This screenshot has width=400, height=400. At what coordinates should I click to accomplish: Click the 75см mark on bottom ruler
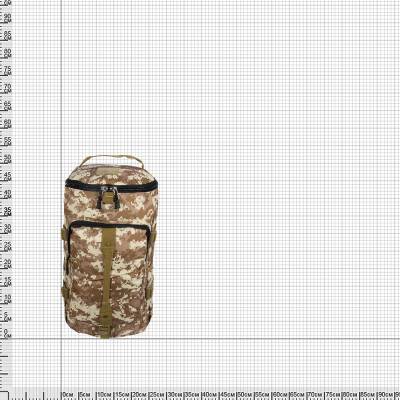pos(331,395)
